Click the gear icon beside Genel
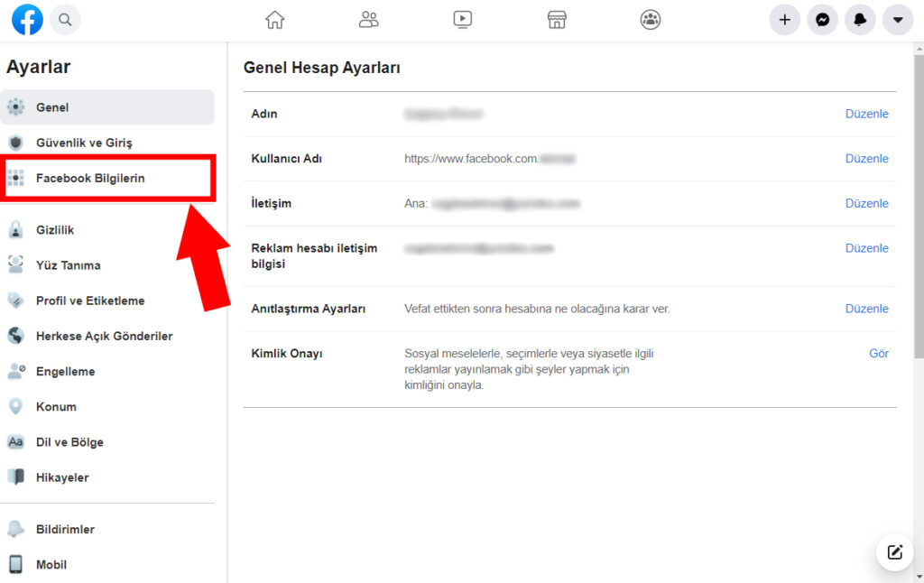Screen dimensions: 924x583 click(x=16, y=107)
